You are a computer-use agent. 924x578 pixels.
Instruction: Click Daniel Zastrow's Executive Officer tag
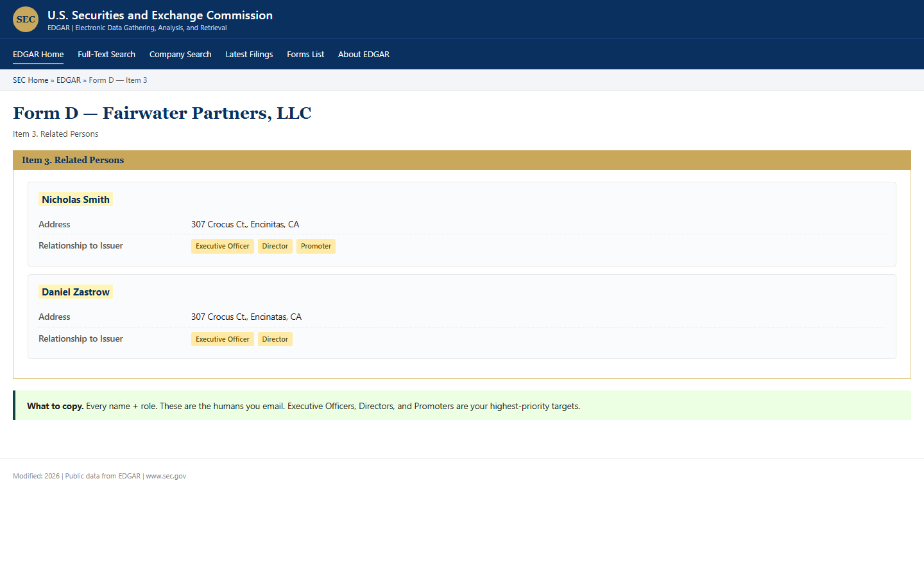coord(223,339)
